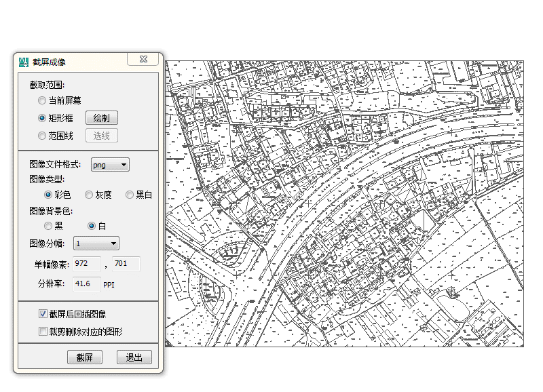This screenshot has height=392, width=543.
Task: Click the 截屏成像 dialog title icon
Action: click(24, 62)
